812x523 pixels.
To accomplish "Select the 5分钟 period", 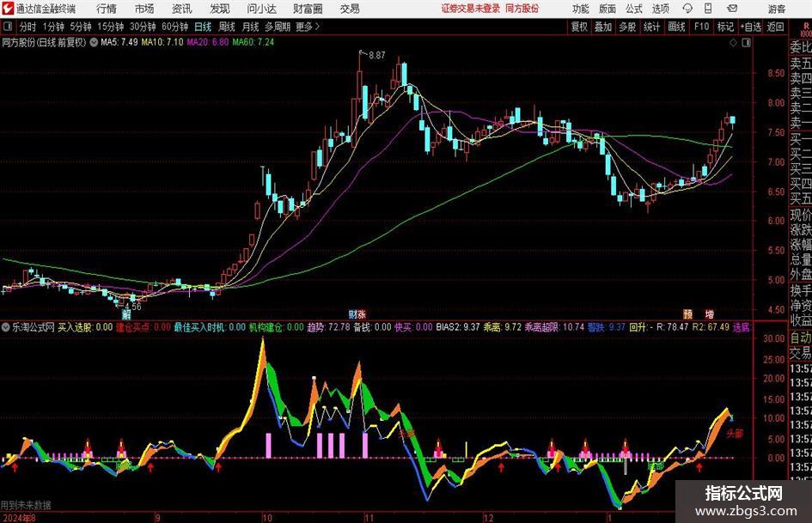I will pyautogui.click(x=80, y=27).
